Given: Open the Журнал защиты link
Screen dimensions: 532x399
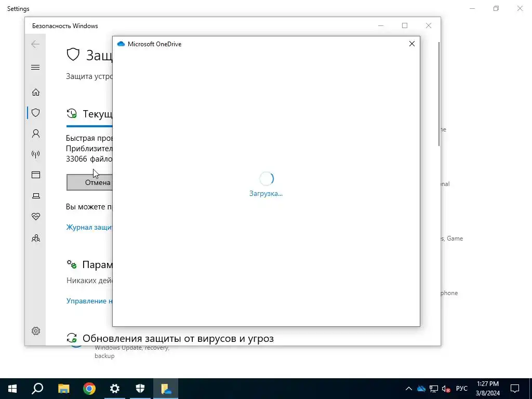Looking at the screenshot, I should [x=89, y=228].
